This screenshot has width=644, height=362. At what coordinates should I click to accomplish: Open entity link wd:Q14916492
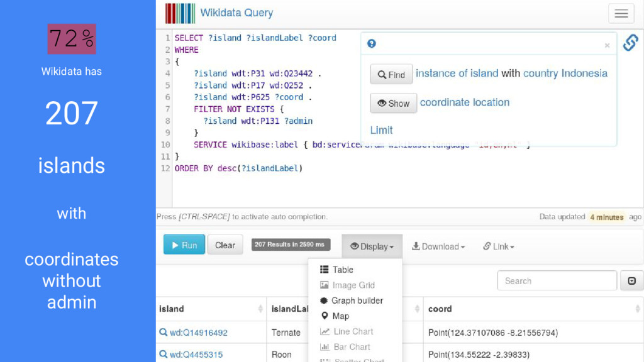coord(198,332)
